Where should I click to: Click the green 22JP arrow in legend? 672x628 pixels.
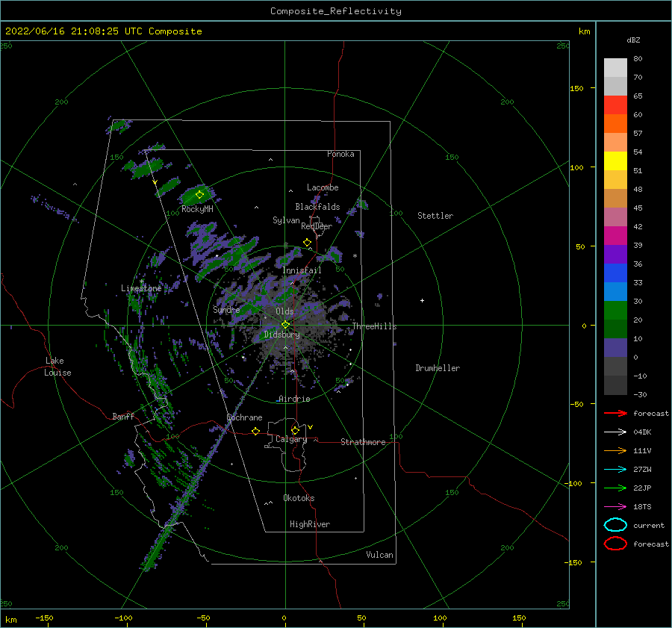coord(615,488)
